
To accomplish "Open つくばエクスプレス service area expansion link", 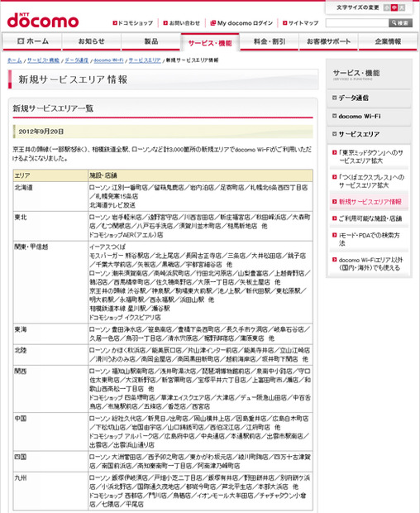I will coord(371,181).
